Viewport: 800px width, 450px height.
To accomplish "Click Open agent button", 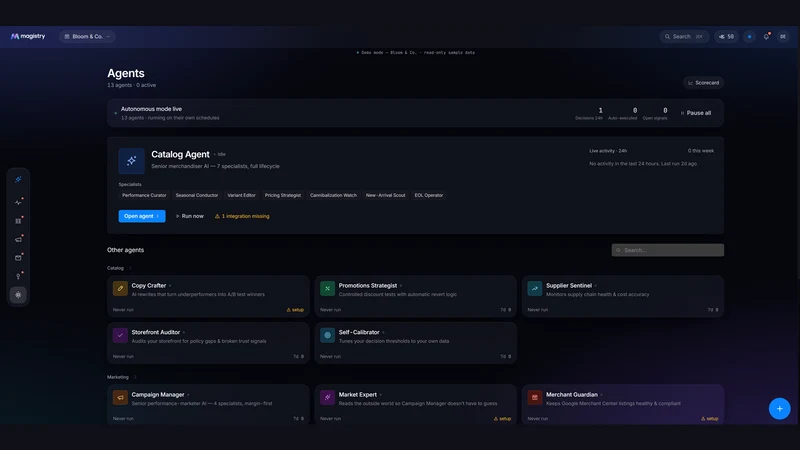I will coord(142,216).
